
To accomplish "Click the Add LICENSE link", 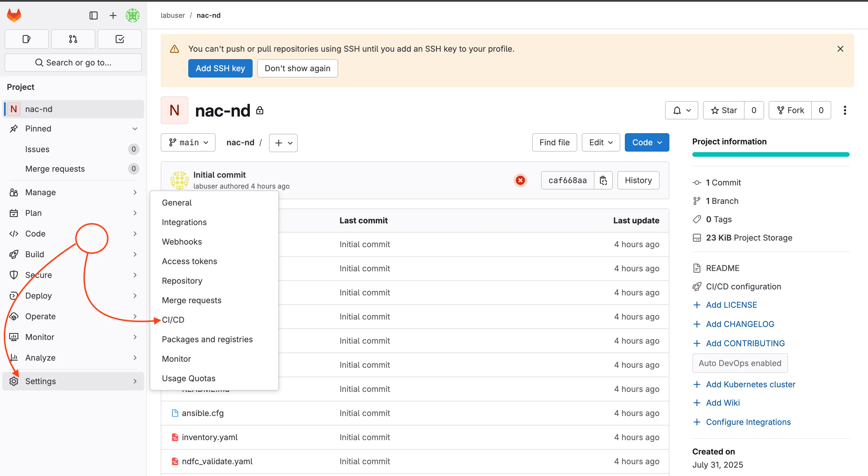I will 731,304.
